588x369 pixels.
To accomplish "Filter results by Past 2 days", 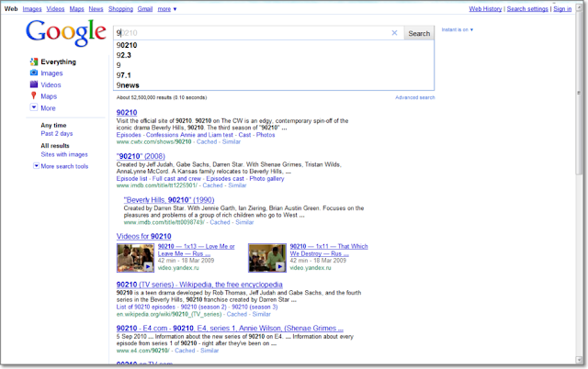I will click(57, 134).
